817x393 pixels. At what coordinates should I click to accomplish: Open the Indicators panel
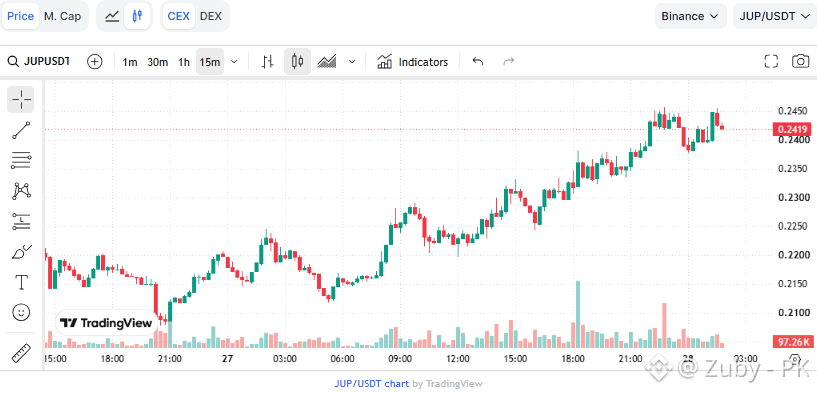pos(413,62)
